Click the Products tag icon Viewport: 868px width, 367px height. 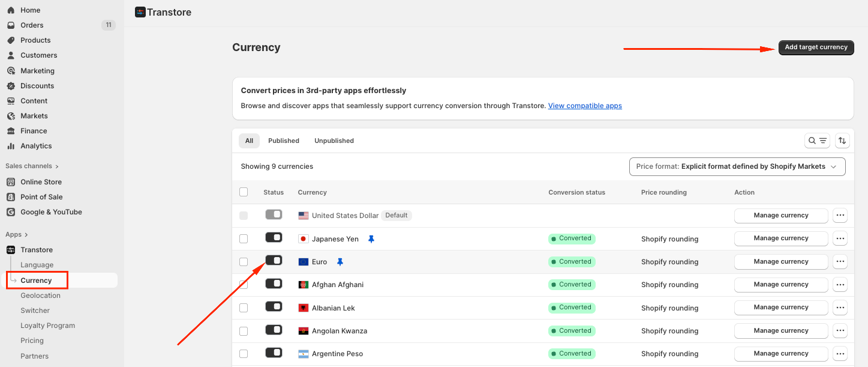pyautogui.click(x=11, y=40)
